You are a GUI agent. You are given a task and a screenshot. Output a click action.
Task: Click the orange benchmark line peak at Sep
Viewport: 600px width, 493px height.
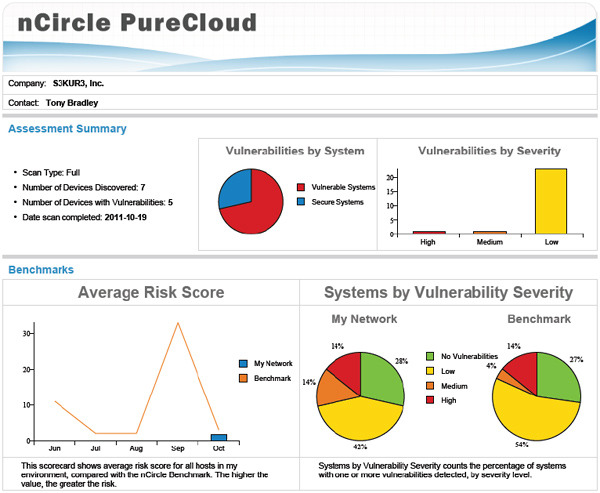[x=178, y=323]
